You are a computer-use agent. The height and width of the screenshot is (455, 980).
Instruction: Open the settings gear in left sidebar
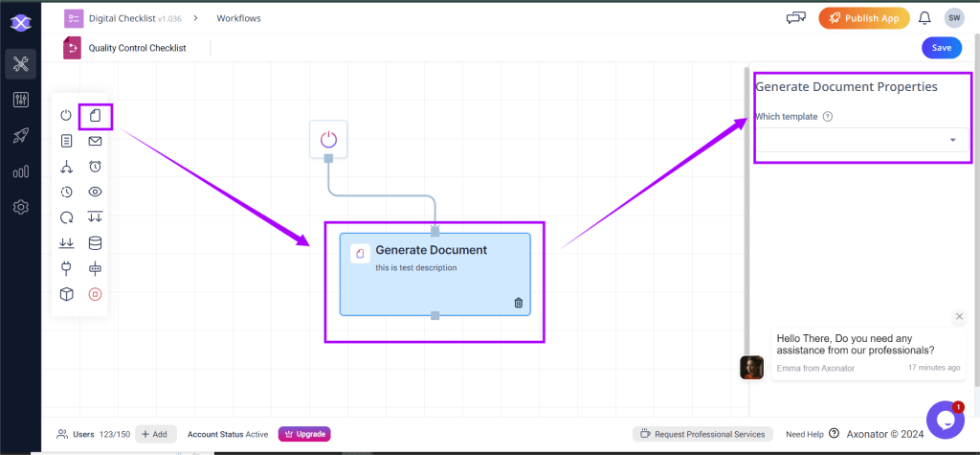pos(20,207)
